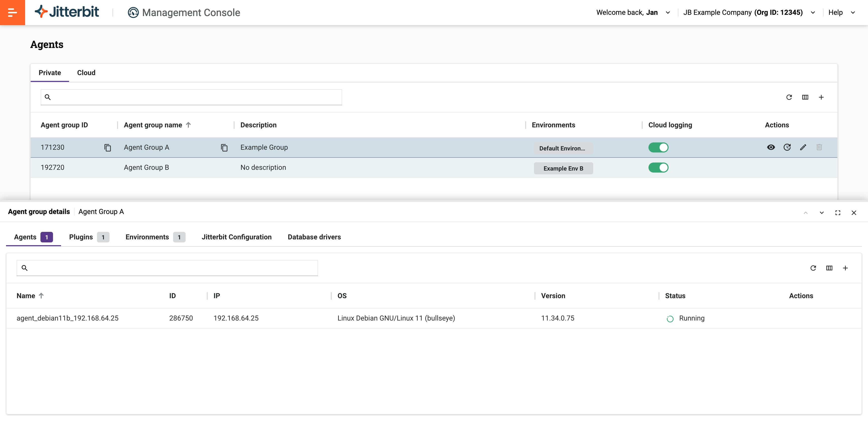Click the Example Env B environment chip

coord(563,168)
